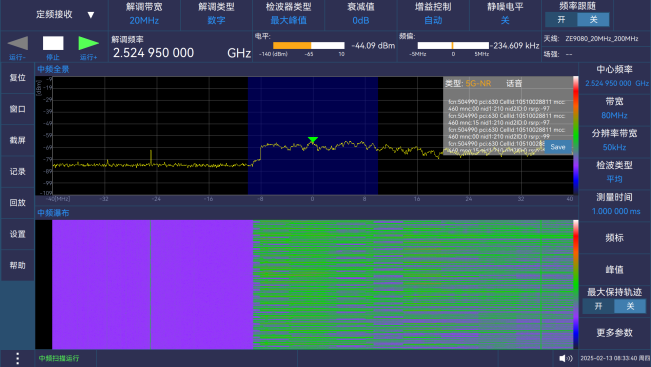Open 更多参数 more parameters
651x367 pixels.
tap(614, 333)
